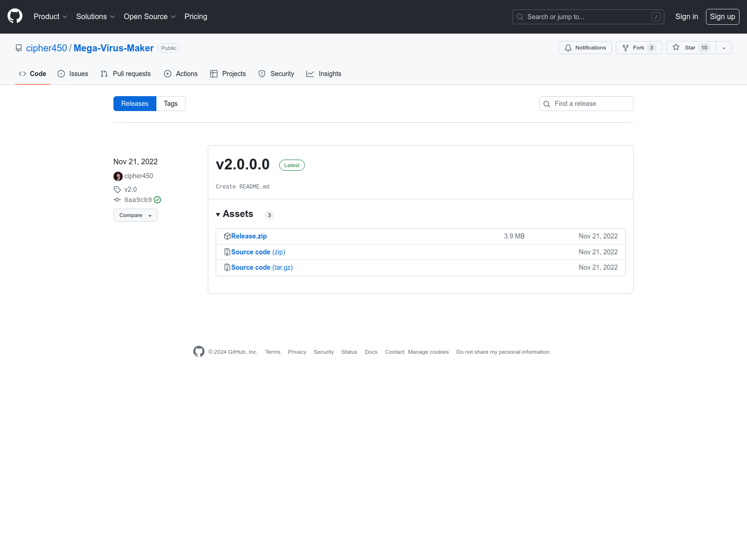
Task: Click Do not share my personal information
Action: (x=503, y=352)
